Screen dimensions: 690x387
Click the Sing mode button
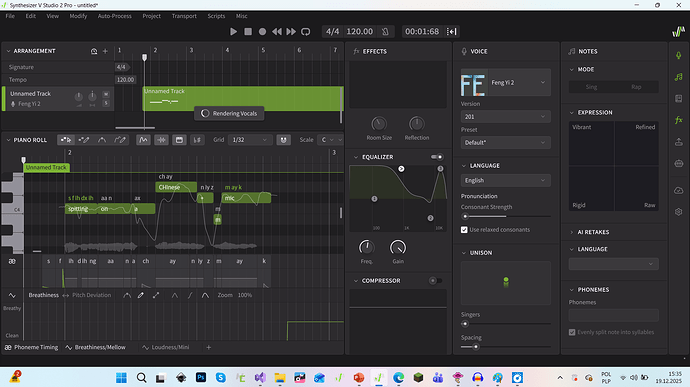point(591,87)
